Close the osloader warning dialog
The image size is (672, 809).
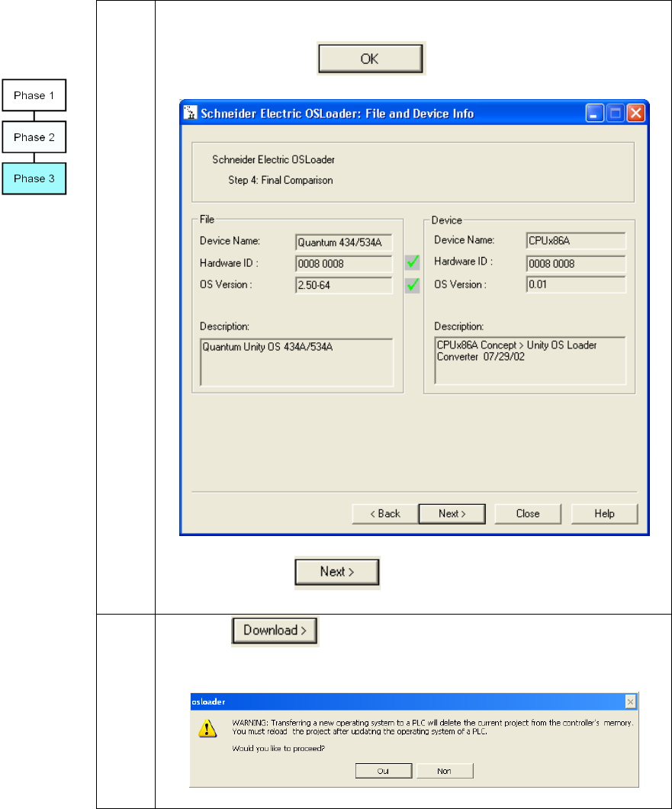pos(630,701)
